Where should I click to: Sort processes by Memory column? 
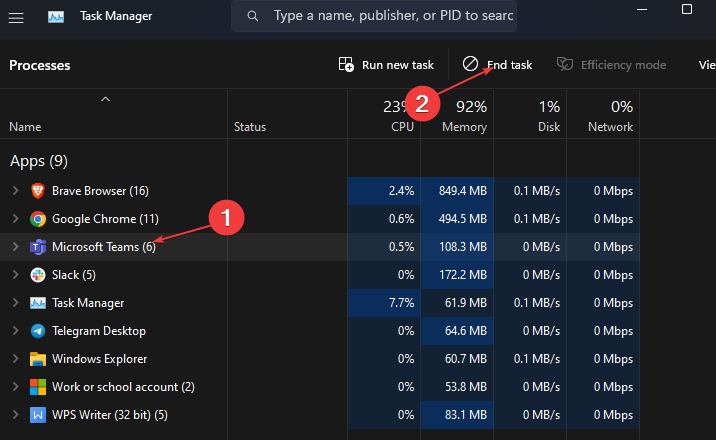coord(464,127)
